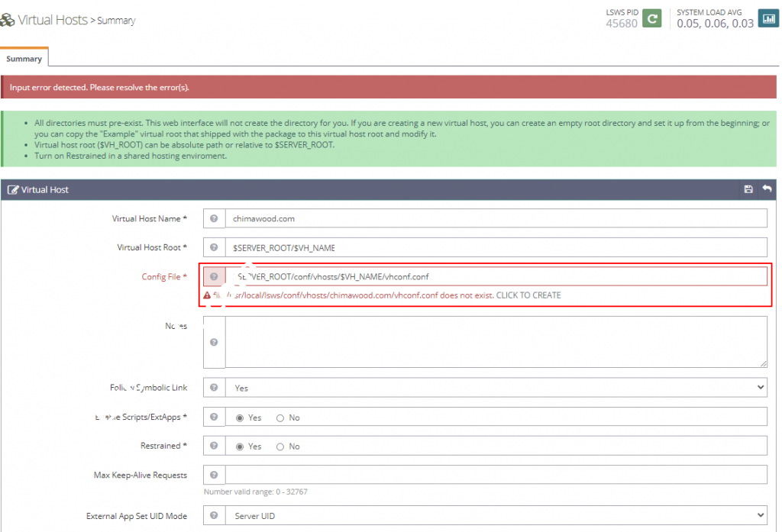The height and width of the screenshot is (532, 782).
Task: Click help icon beside Max Keep-Alive Requests
Action: 215,476
